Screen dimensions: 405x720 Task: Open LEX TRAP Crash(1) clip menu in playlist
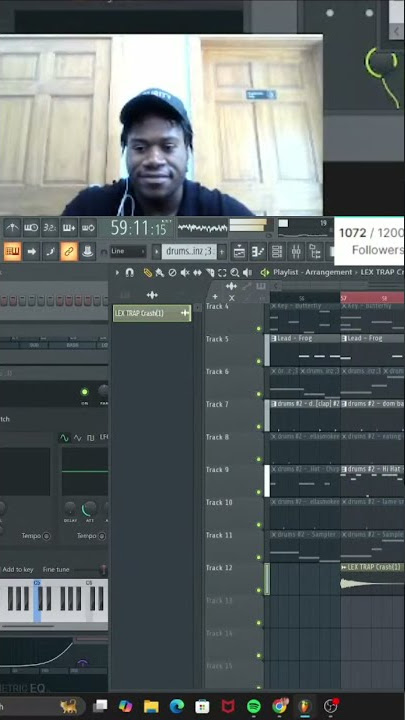point(344,568)
